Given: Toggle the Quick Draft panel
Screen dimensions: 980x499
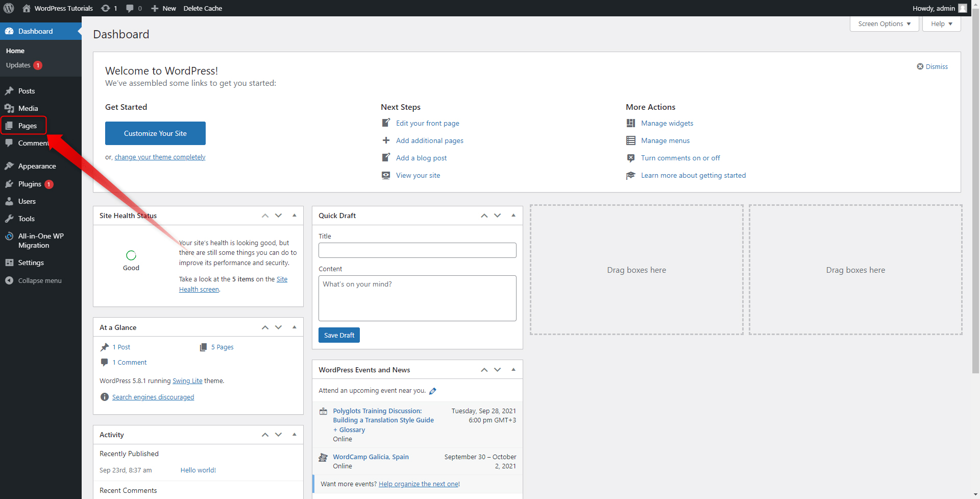Looking at the screenshot, I should tap(513, 216).
